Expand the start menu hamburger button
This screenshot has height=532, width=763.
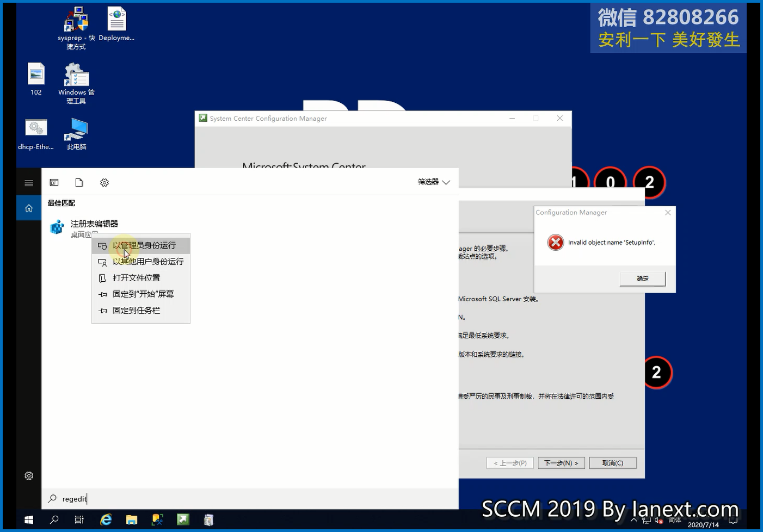tap(29, 183)
